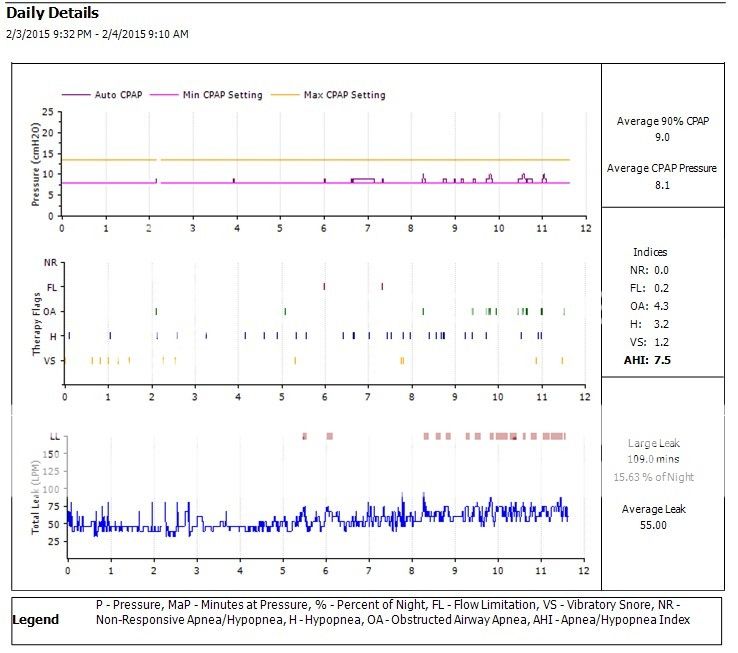Click the bold Legend label at bottom
Viewport: 738px width, 653px height.
tap(35, 619)
